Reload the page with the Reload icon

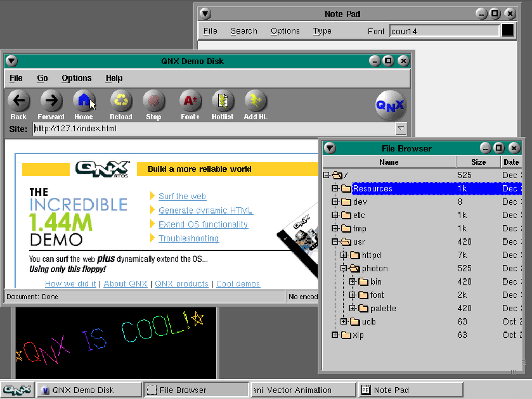point(121,101)
